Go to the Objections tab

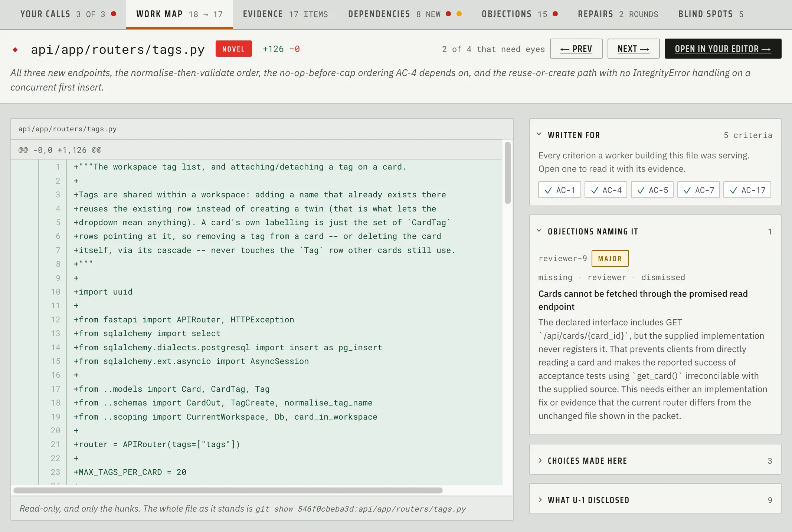click(520, 14)
